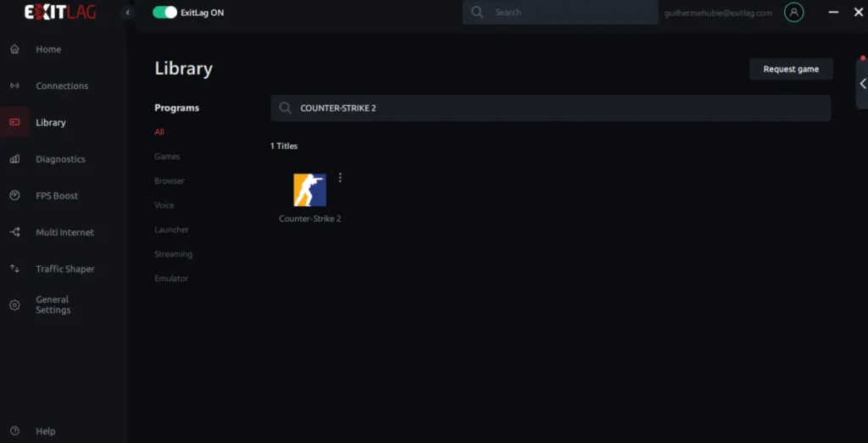Collapse the left sidebar arrow
The image size is (868, 443).
[x=127, y=13]
